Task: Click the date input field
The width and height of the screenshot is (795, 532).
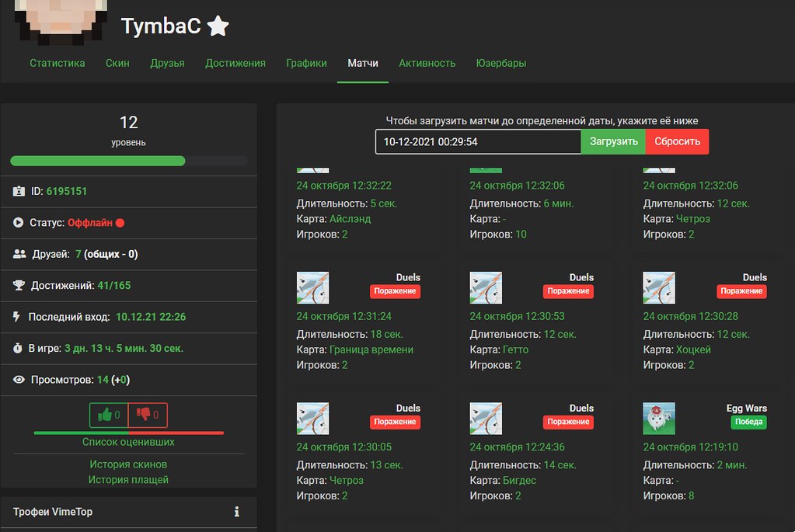Action: coord(477,142)
